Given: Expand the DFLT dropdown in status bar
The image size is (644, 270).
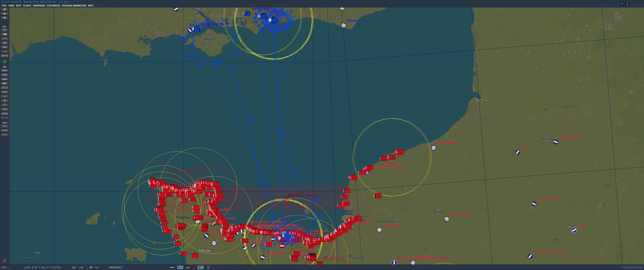Looking at the screenshot, I should 5,267.
